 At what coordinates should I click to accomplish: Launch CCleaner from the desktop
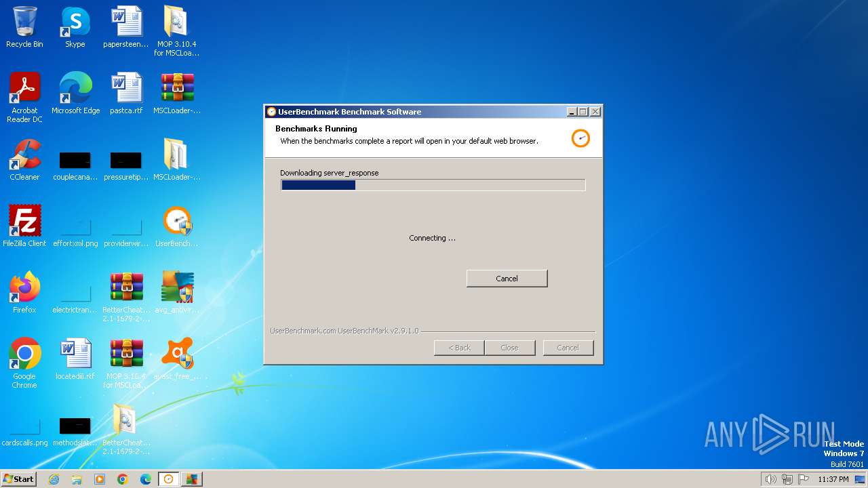pyautogui.click(x=24, y=160)
